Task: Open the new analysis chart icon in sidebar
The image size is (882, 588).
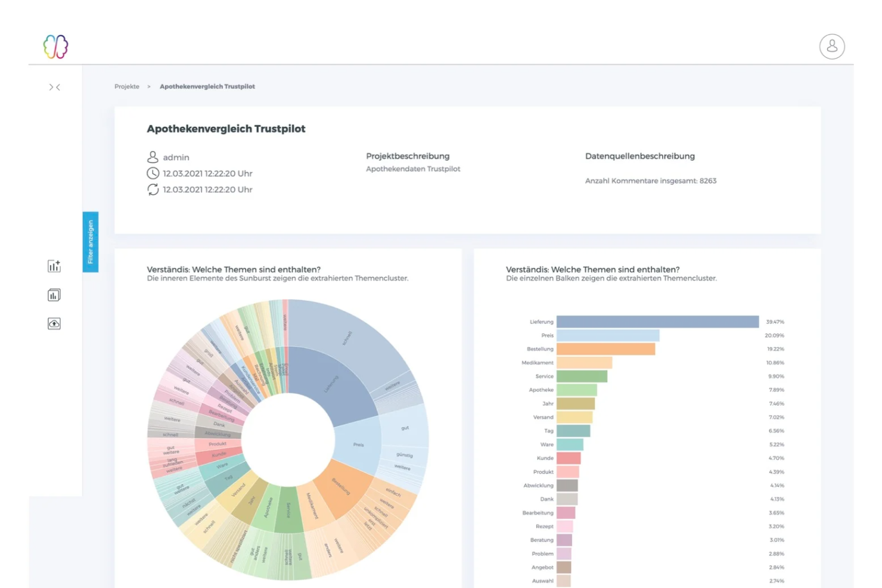Action: pyautogui.click(x=54, y=266)
